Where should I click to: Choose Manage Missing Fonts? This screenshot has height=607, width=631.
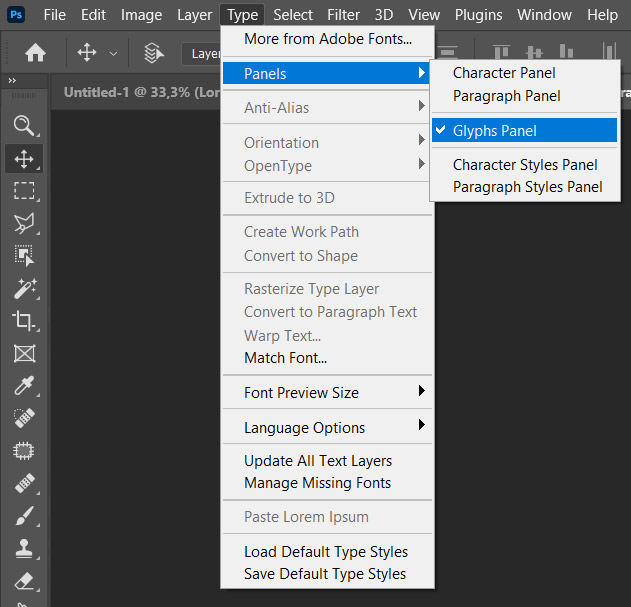(x=327, y=483)
